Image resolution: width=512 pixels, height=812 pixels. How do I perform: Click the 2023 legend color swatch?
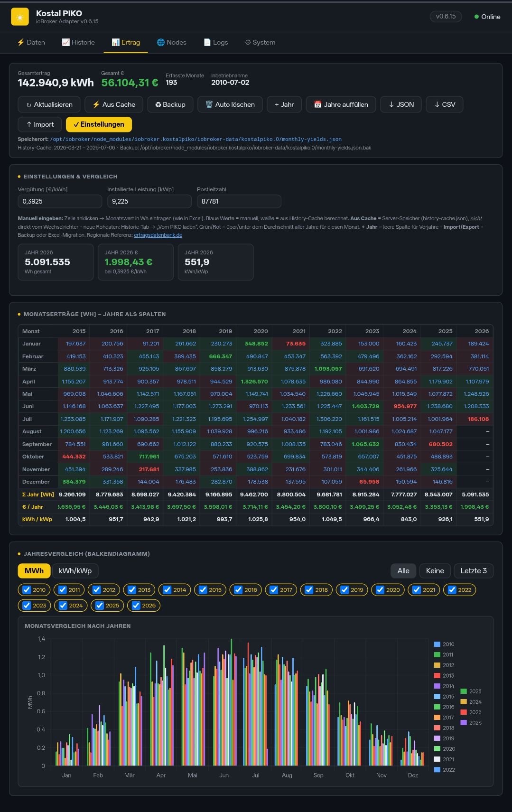pyautogui.click(x=464, y=691)
